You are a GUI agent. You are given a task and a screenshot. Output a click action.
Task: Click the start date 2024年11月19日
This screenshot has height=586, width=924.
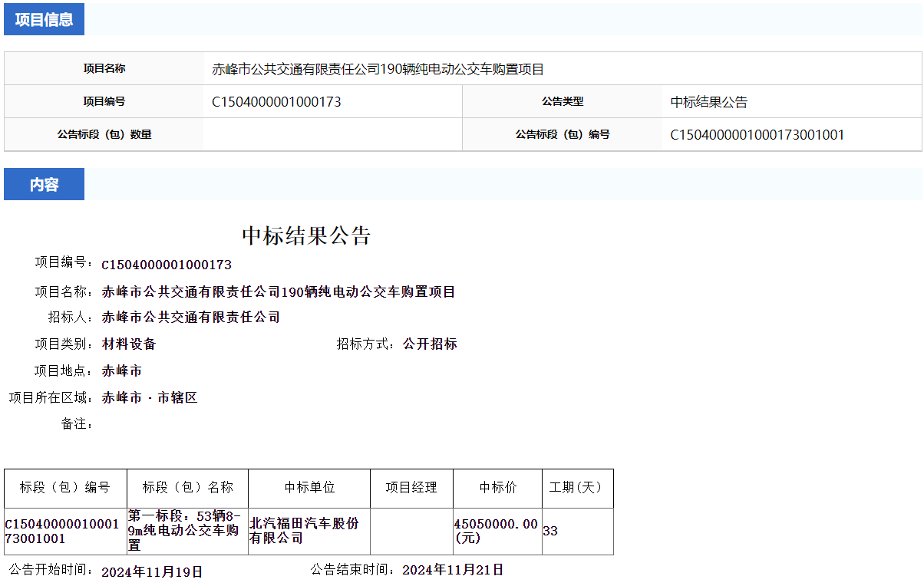(152, 571)
